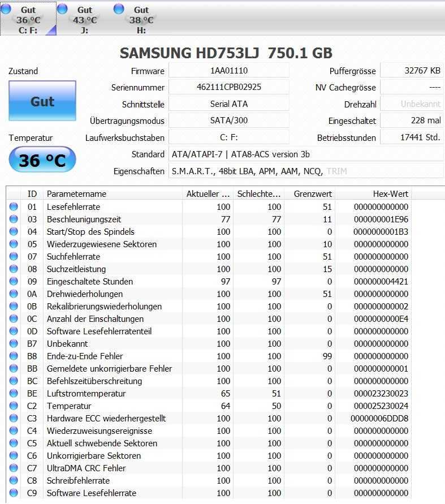445x504 pixels.
Task: Click the Drehzahl value Unbekannt
Action: 412,104
